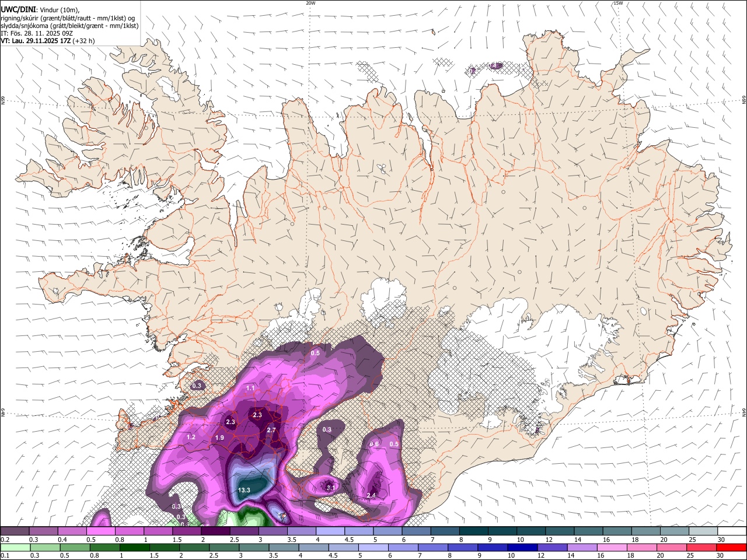
Task: Click snow legend swatch starting at 8
Action: point(473,531)
